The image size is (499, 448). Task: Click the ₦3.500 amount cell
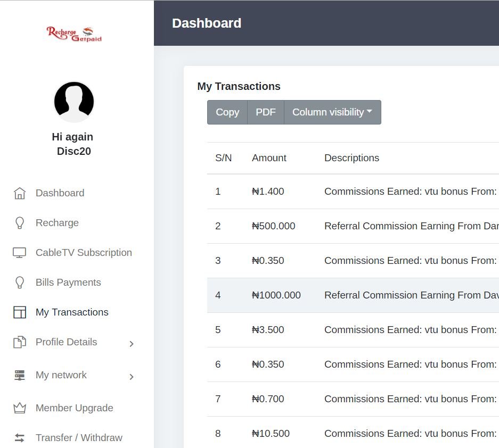[268, 330]
